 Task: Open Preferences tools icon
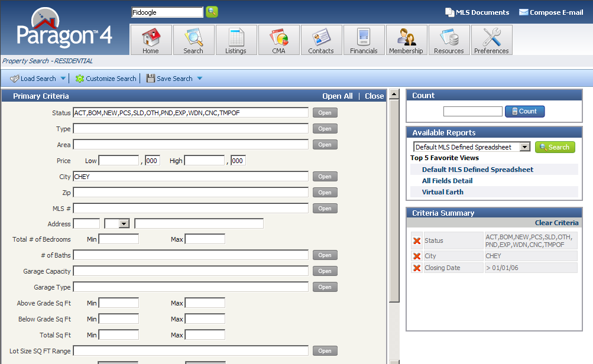coord(491,38)
